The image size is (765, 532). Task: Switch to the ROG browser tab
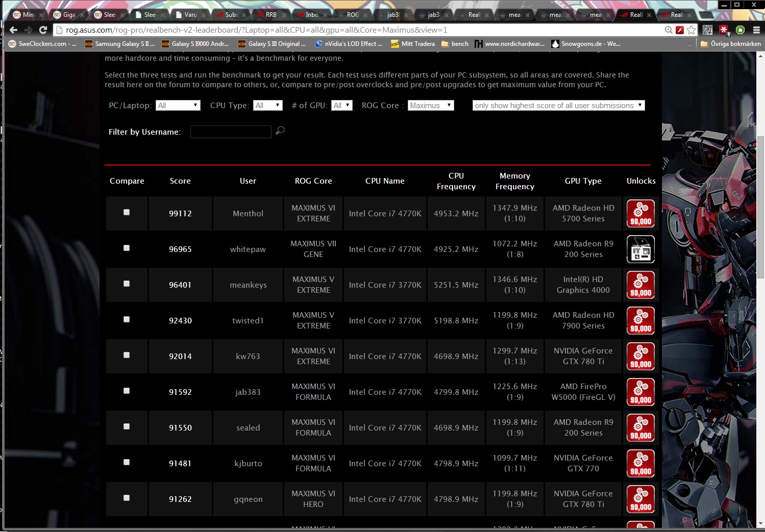tap(350, 15)
